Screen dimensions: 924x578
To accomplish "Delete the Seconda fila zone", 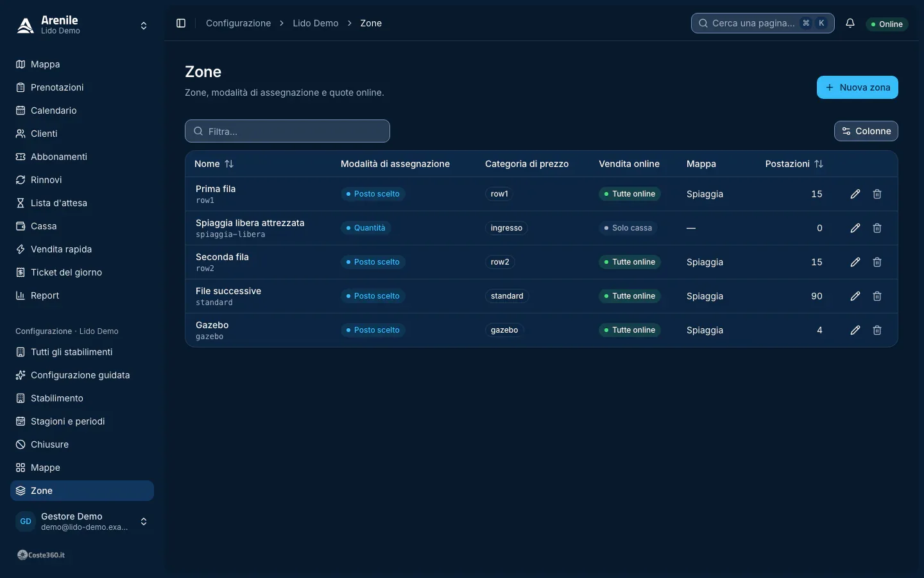I will (877, 262).
